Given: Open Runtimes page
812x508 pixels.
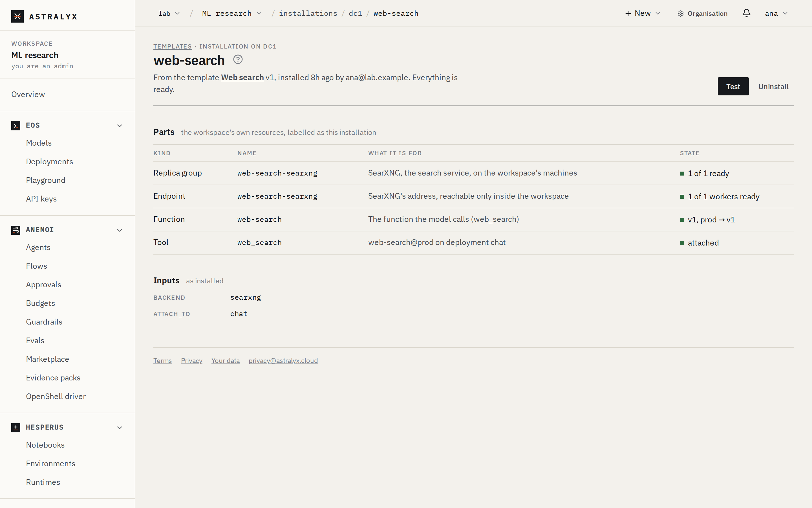Looking at the screenshot, I should (x=43, y=482).
